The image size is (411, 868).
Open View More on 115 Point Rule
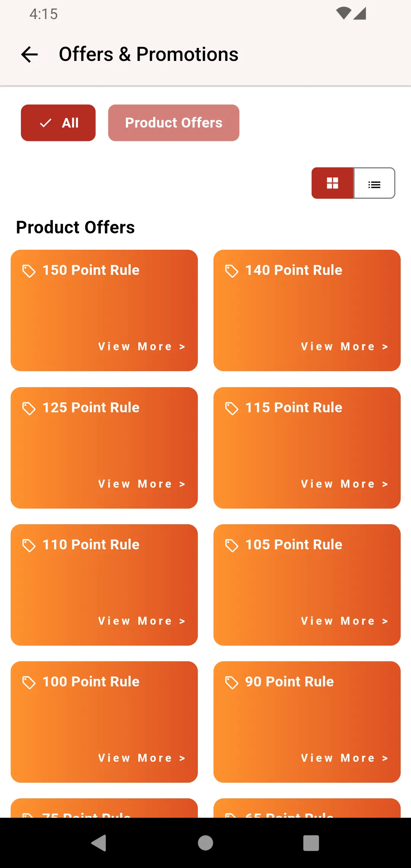click(x=345, y=484)
